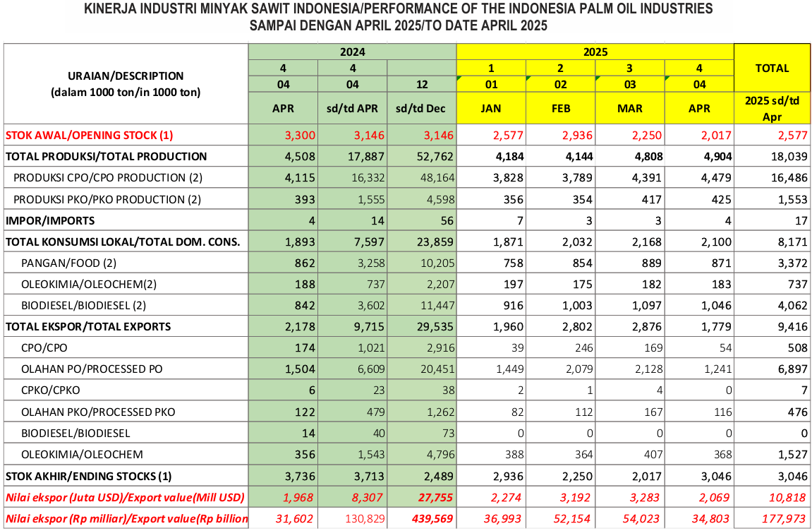
Task: Select rupiah export value '130,829'
Action: (365, 519)
